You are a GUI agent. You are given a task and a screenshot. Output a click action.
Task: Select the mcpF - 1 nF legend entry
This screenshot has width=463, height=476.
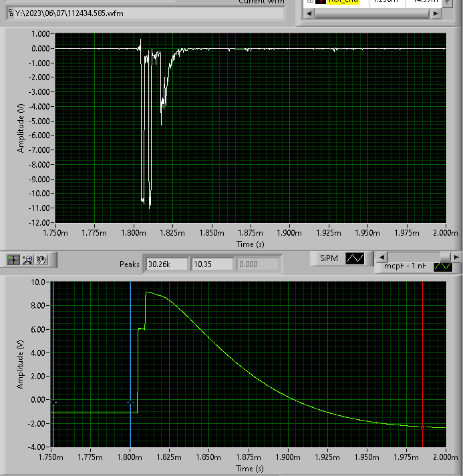(405, 266)
